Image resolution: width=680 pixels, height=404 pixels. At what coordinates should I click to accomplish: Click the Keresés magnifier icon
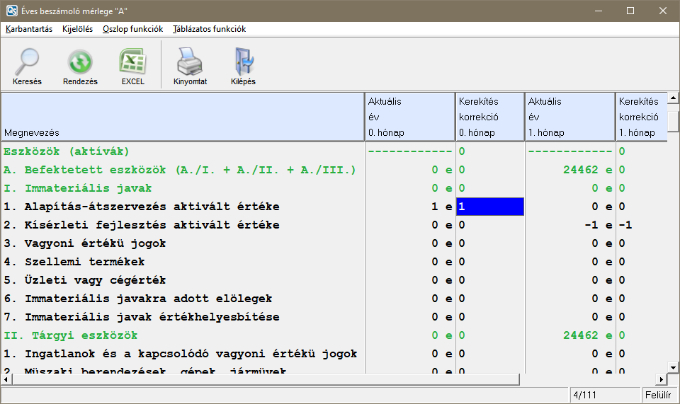pyautogui.click(x=27, y=65)
